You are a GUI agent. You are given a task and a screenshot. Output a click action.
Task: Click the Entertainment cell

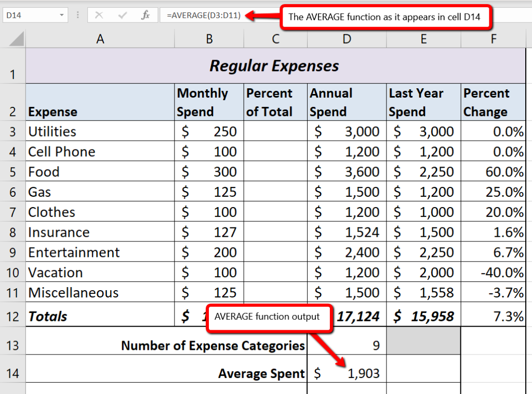(100, 252)
